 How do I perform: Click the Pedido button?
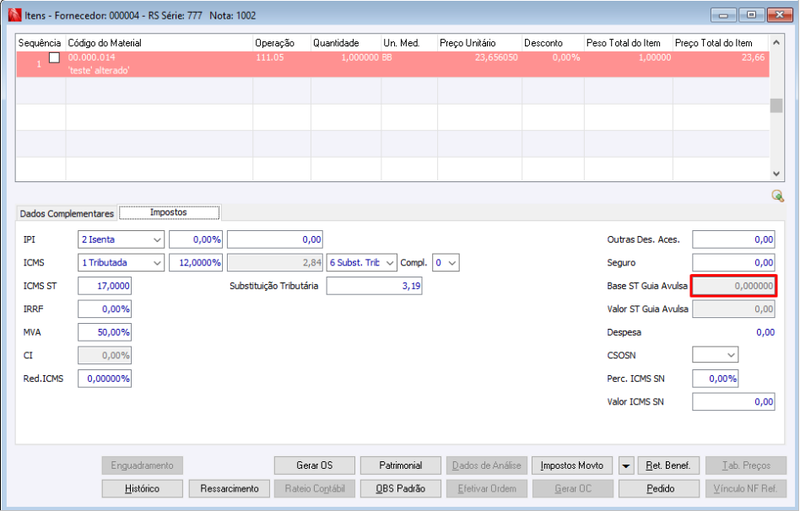[x=661, y=489]
